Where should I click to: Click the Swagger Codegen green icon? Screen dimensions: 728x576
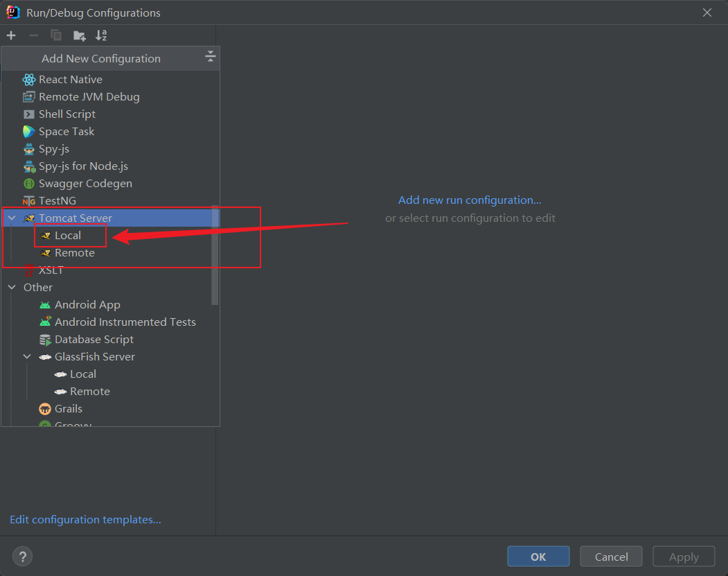point(29,184)
